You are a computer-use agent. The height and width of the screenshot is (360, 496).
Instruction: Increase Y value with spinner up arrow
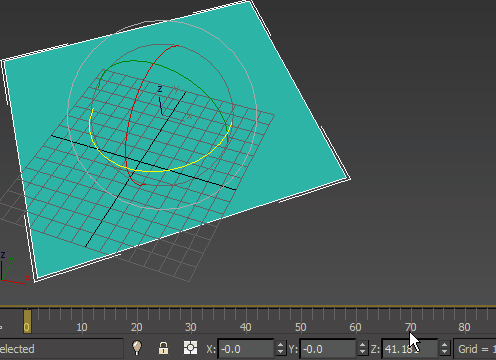(x=362, y=345)
